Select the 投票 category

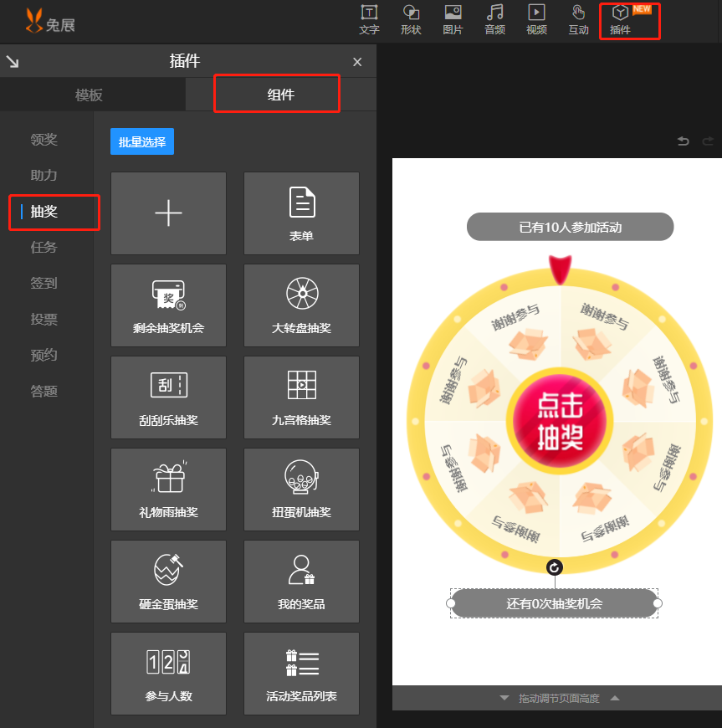coord(44,319)
